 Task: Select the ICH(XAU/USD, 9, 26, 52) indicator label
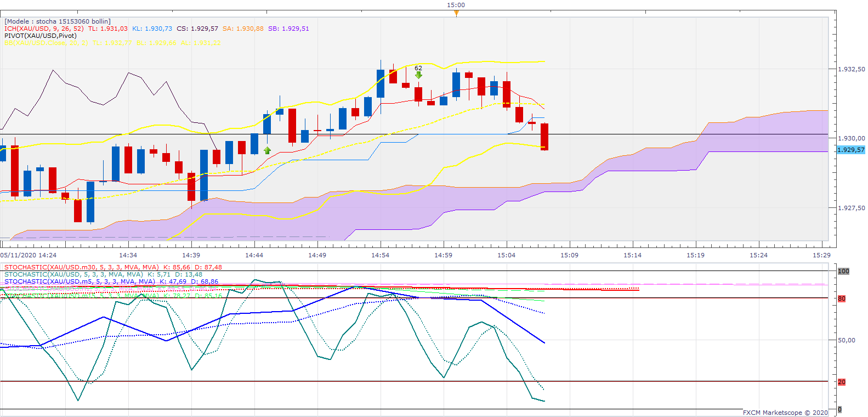pos(44,29)
